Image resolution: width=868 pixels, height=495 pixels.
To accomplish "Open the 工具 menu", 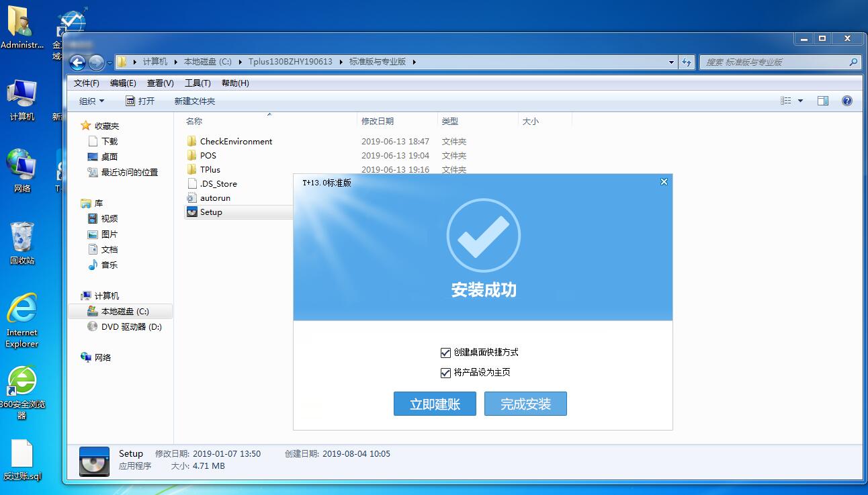I will click(198, 83).
